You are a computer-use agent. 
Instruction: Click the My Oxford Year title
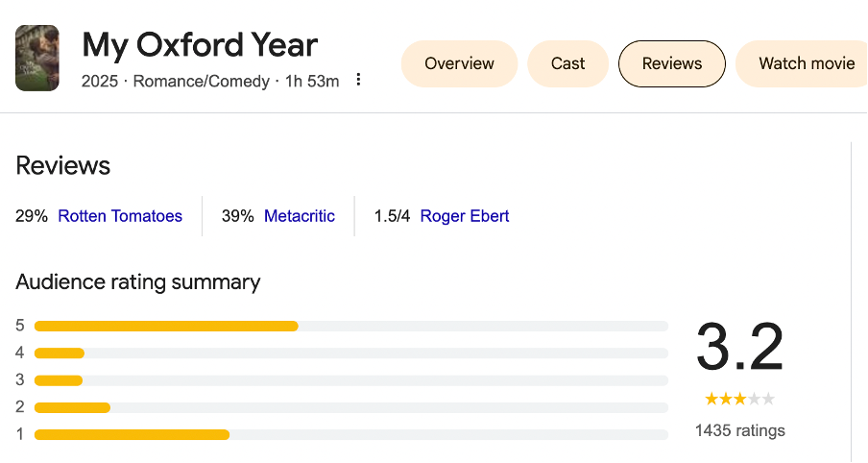pos(200,45)
